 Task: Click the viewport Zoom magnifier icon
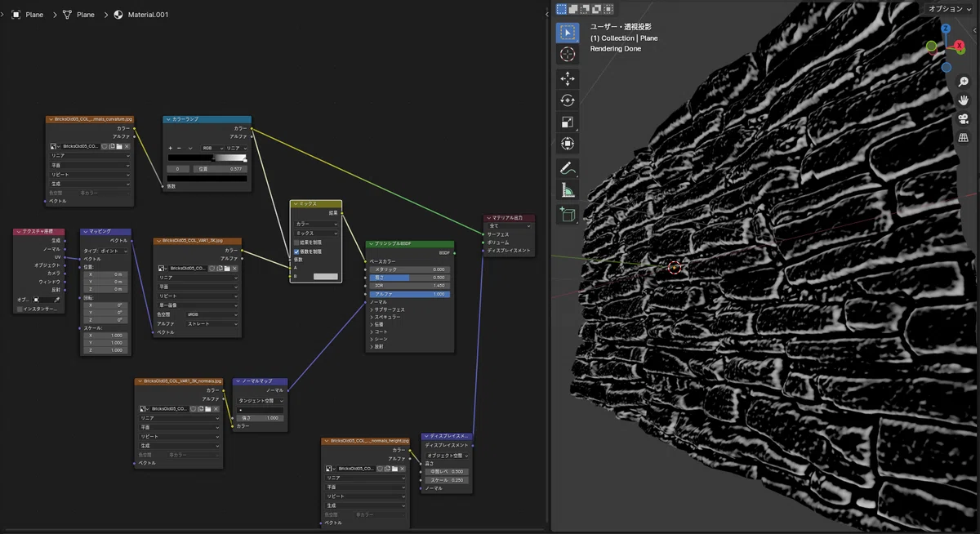tap(963, 82)
